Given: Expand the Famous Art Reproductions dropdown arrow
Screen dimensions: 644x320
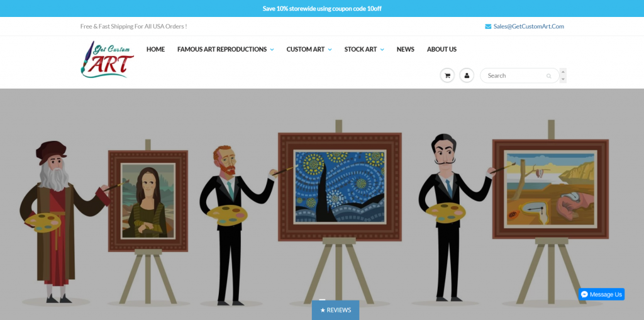Looking at the screenshot, I should click(x=272, y=50).
